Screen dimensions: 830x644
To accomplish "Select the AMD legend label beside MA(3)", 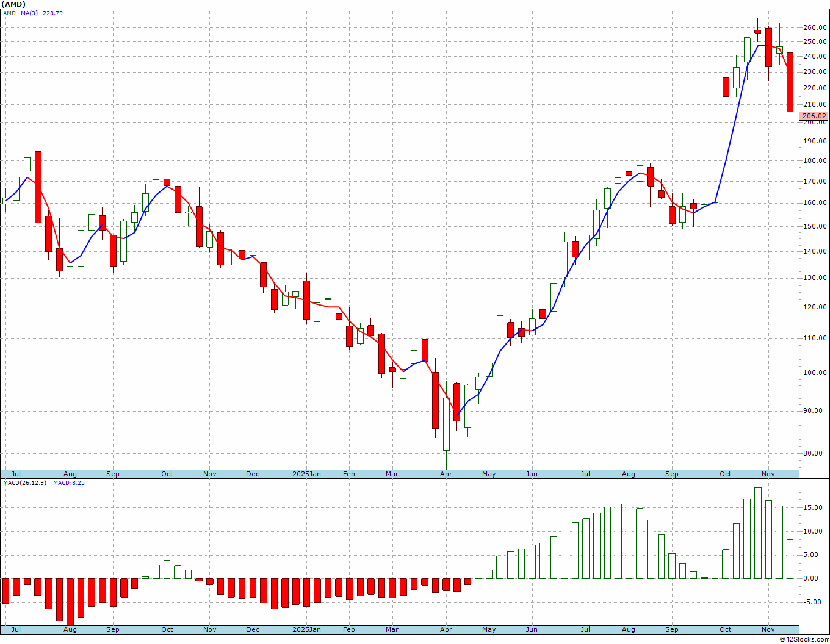I will (x=9, y=13).
